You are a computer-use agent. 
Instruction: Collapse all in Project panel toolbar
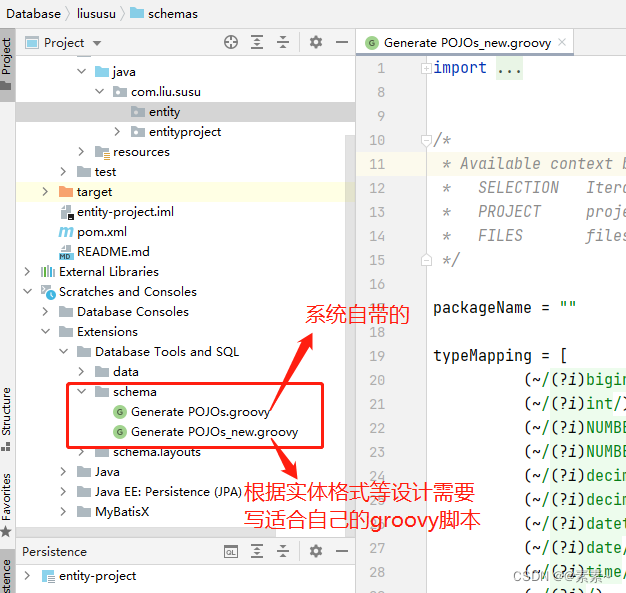(x=283, y=42)
